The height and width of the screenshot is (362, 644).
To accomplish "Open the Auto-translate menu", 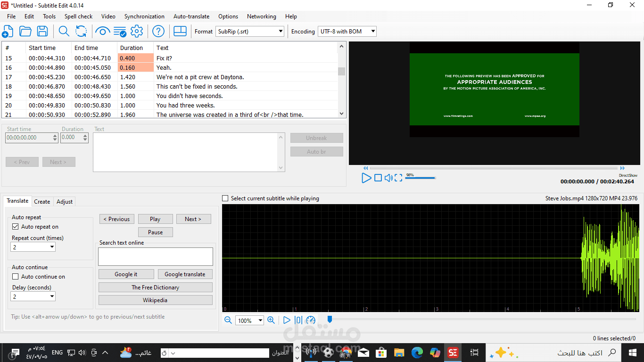I will tap(191, 16).
